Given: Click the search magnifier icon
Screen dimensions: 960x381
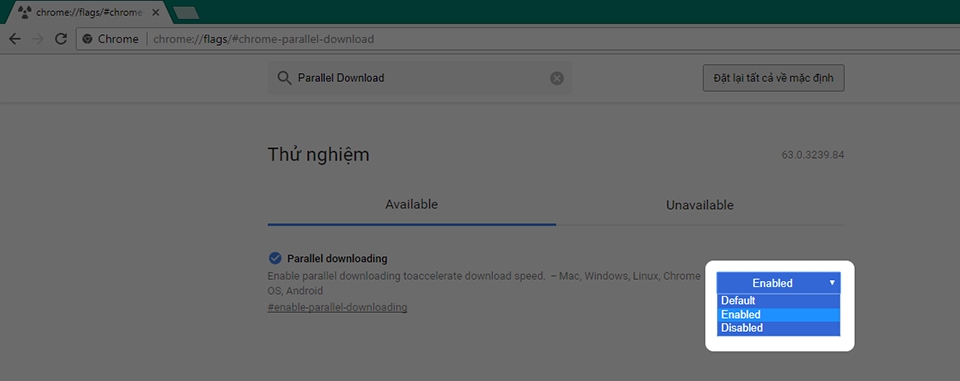Looking at the screenshot, I should tap(283, 78).
